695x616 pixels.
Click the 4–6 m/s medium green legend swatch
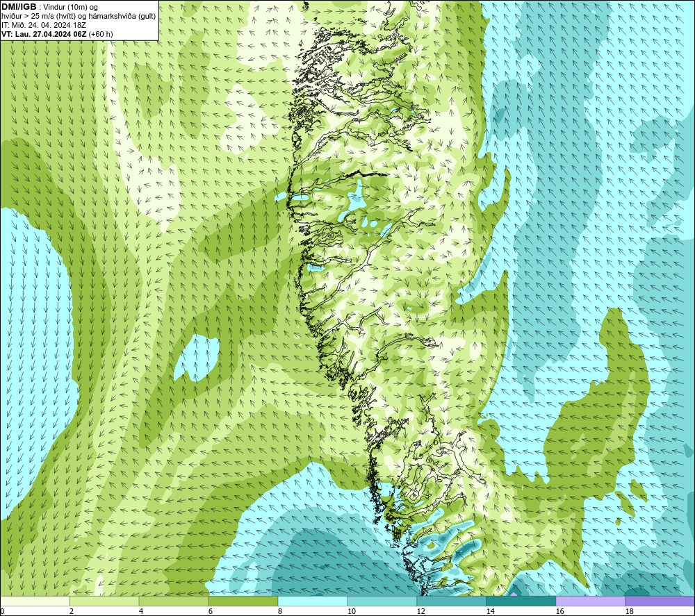click(x=174, y=601)
